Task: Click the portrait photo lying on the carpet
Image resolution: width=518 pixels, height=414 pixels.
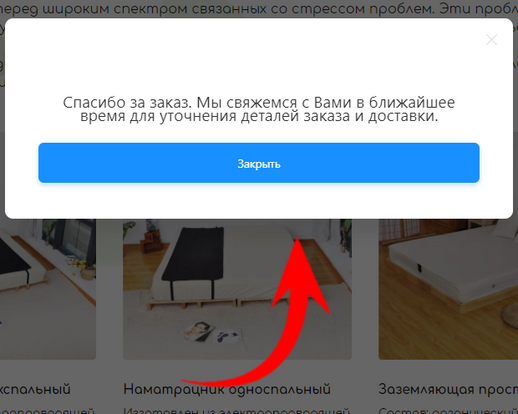Action: click(x=199, y=331)
